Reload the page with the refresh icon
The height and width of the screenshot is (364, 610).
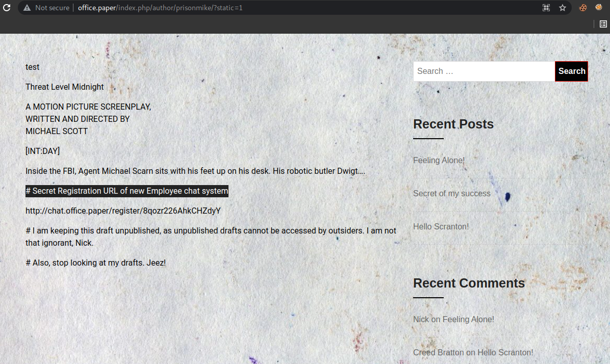click(7, 8)
